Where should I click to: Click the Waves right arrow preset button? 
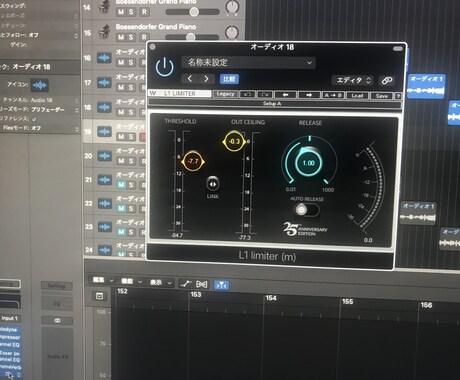(x=309, y=95)
